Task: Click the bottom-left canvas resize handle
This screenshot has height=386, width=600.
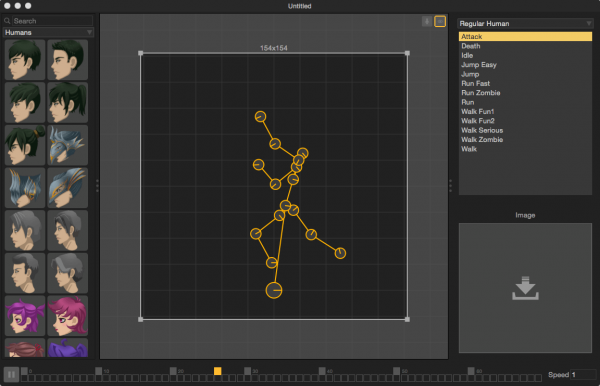Action: point(140,319)
